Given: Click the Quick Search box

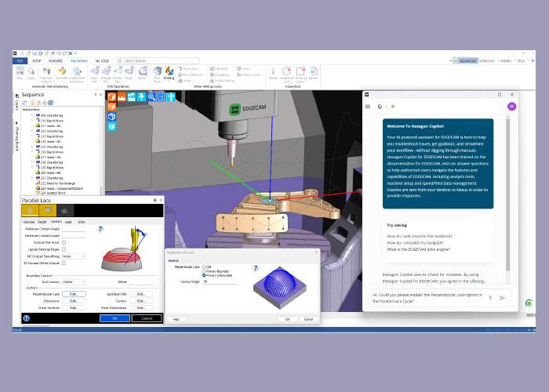Looking at the screenshot, I should coord(158,61).
